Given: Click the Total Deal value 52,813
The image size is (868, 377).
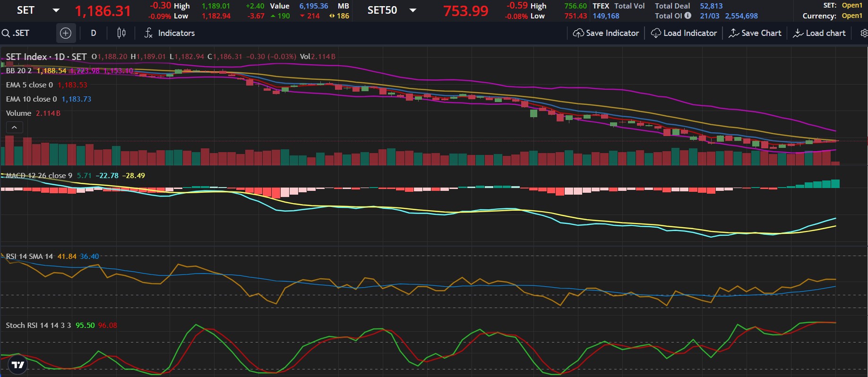Looking at the screenshot, I should click(x=711, y=6).
